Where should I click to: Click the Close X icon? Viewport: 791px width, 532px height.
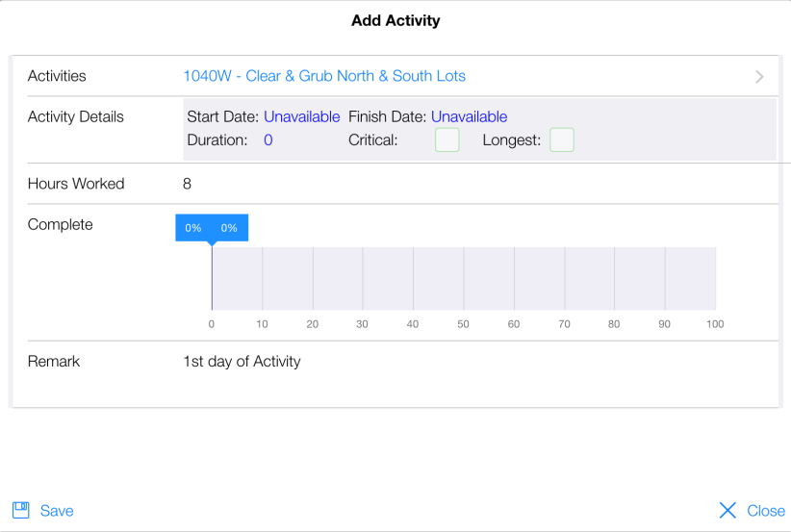[727, 510]
